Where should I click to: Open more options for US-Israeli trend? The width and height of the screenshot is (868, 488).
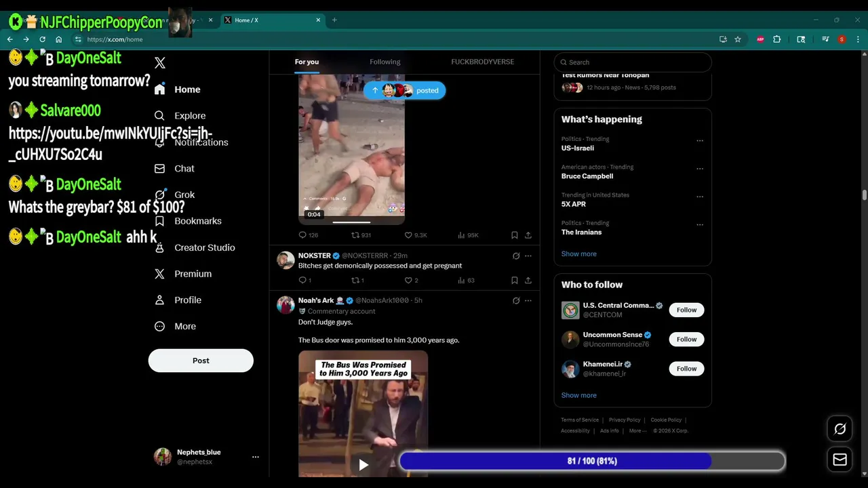(x=700, y=141)
